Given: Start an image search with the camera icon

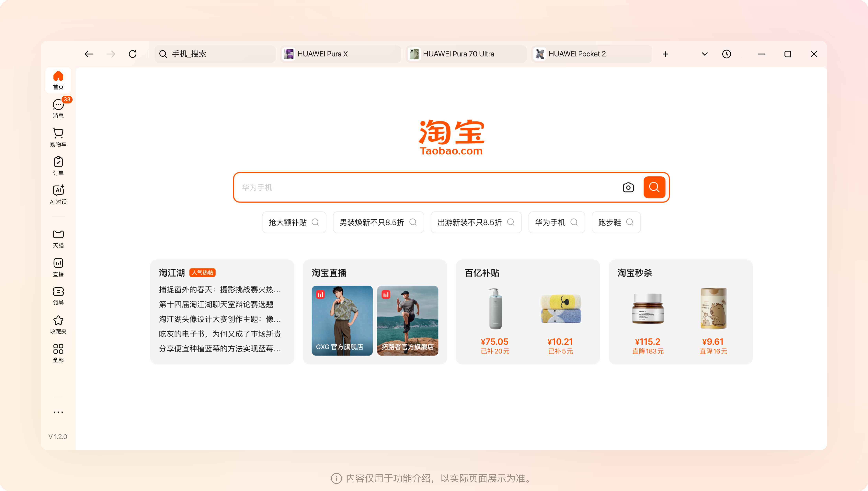Looking at the screenshot, I should point(628,187).
